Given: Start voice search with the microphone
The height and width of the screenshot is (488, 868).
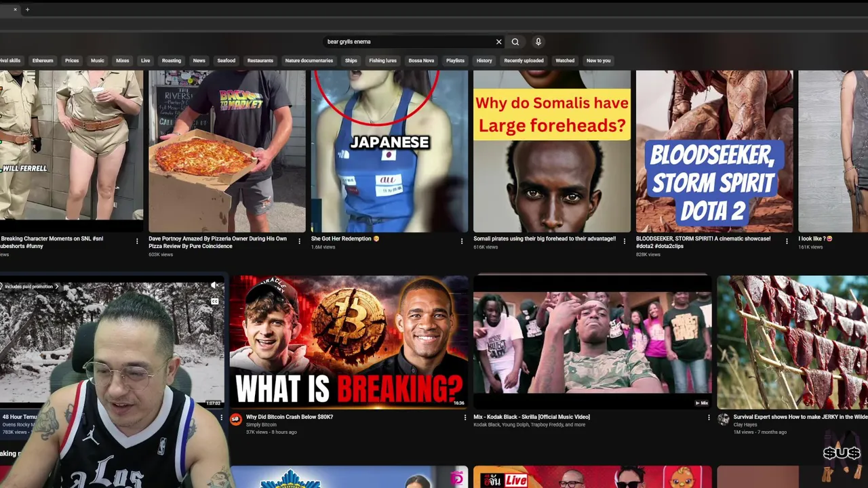Looking at the screenshot, I should pos(538,41).
